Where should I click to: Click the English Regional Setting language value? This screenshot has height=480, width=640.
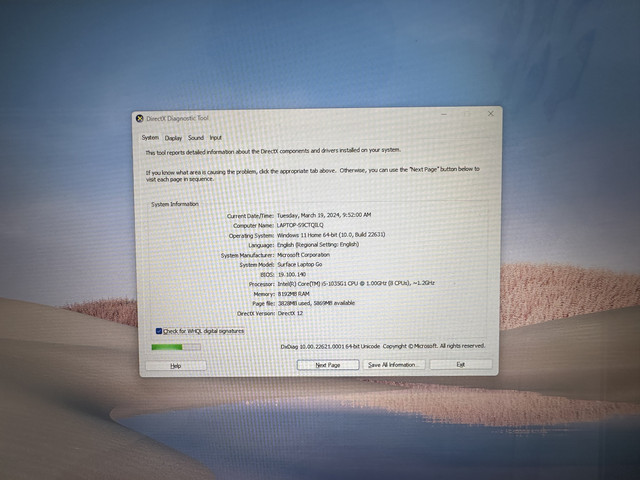318,244
